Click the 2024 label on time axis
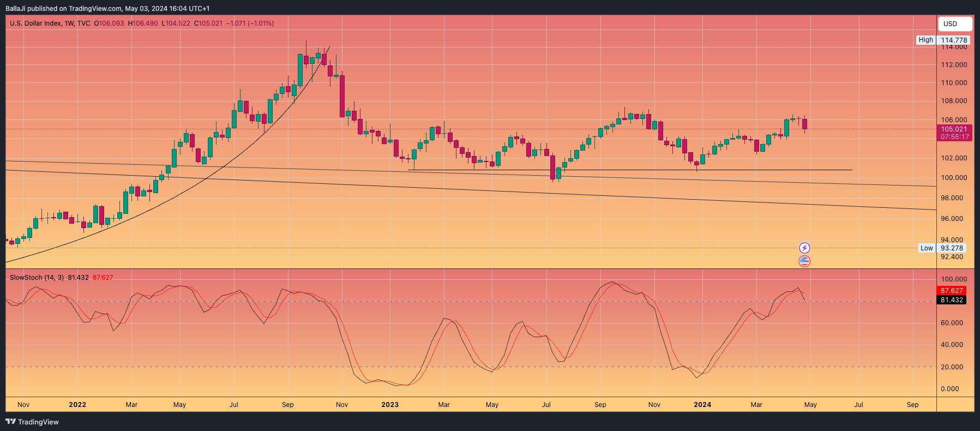 [702, 405]
